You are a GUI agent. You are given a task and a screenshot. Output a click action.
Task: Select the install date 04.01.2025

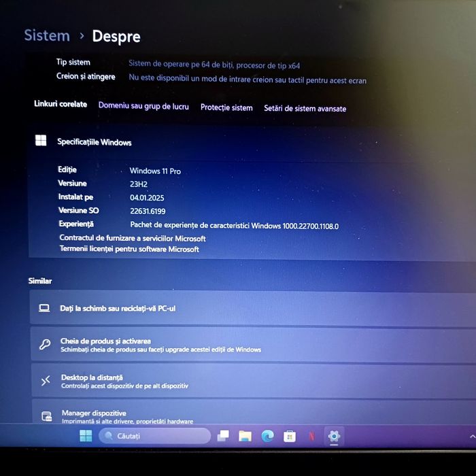[147, 198]
